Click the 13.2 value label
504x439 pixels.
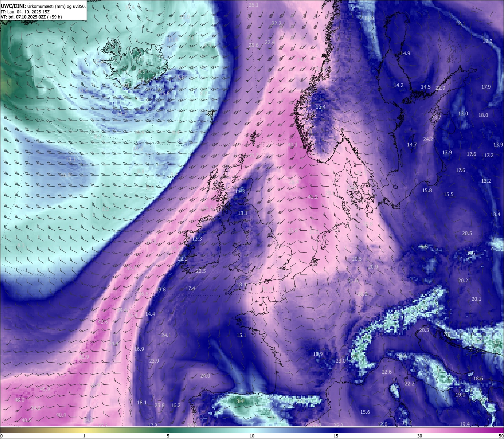point(486,181)
